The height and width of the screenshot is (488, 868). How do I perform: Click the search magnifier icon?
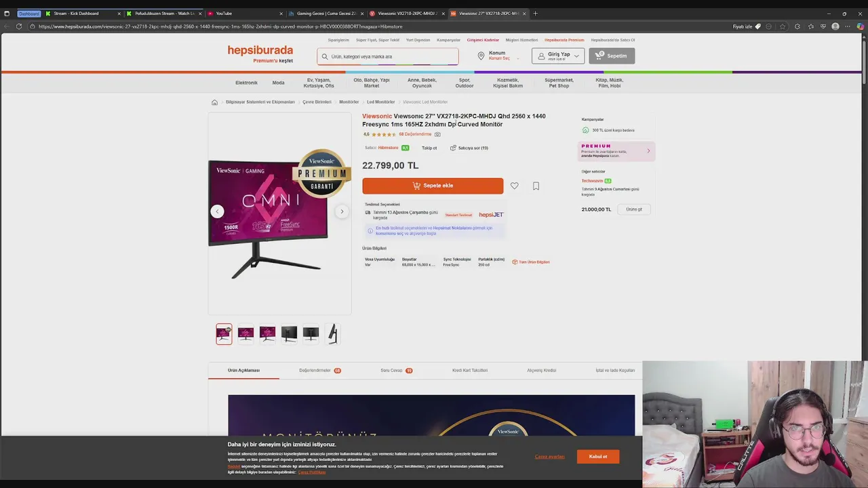point(325,57)
